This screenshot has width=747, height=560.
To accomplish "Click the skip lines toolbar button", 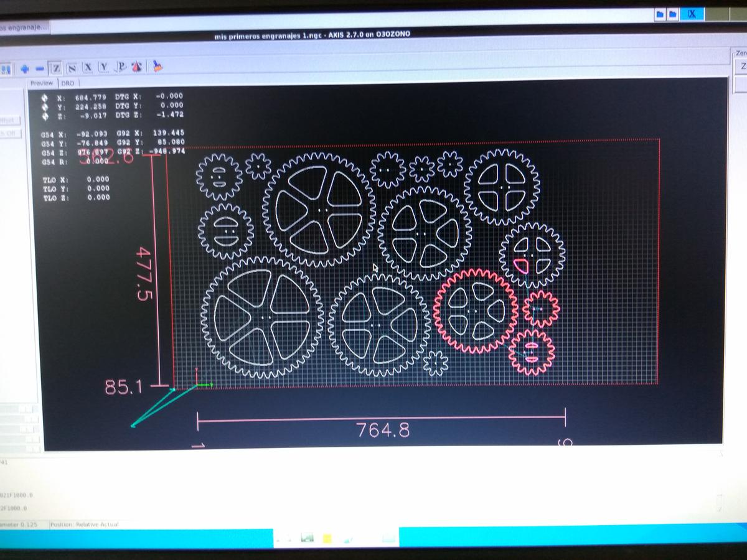I will 6,68.
